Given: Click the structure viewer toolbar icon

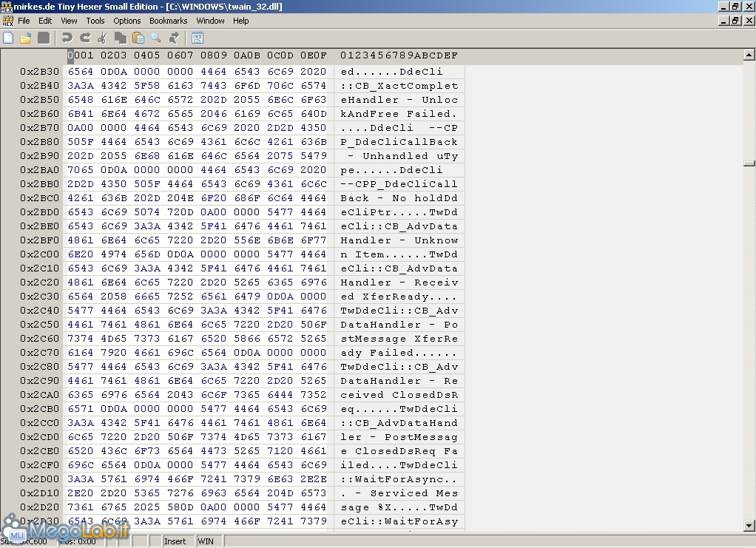Looking at the screenshot, I should (198, 38).
